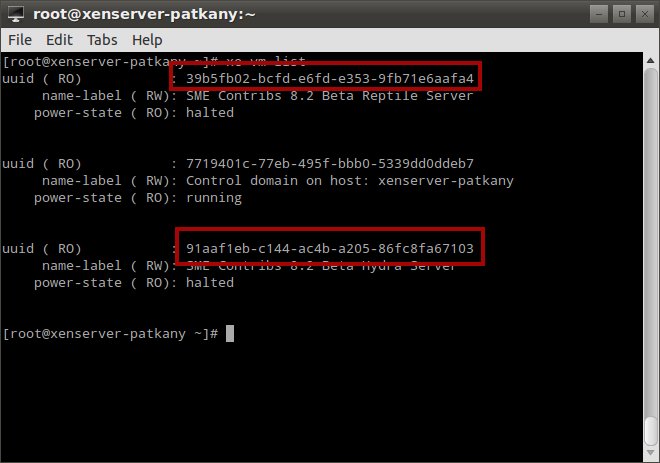Click the scrollbar up arrow

(x=651, y=61)
